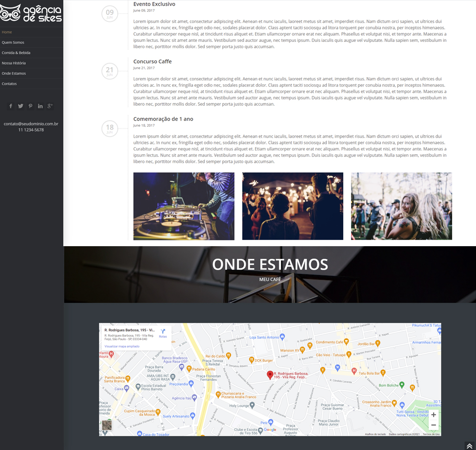476x450 pixels.
Task: Open the Pinterest social icon
Action: point(30,106)
